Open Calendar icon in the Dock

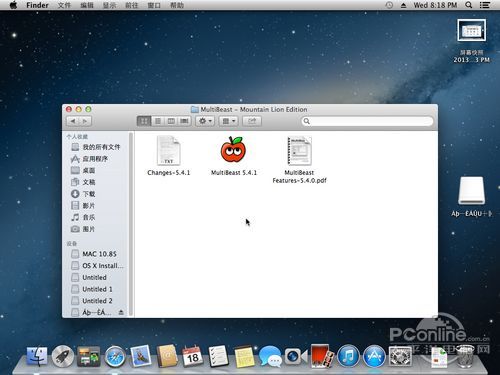pos(192,356)
